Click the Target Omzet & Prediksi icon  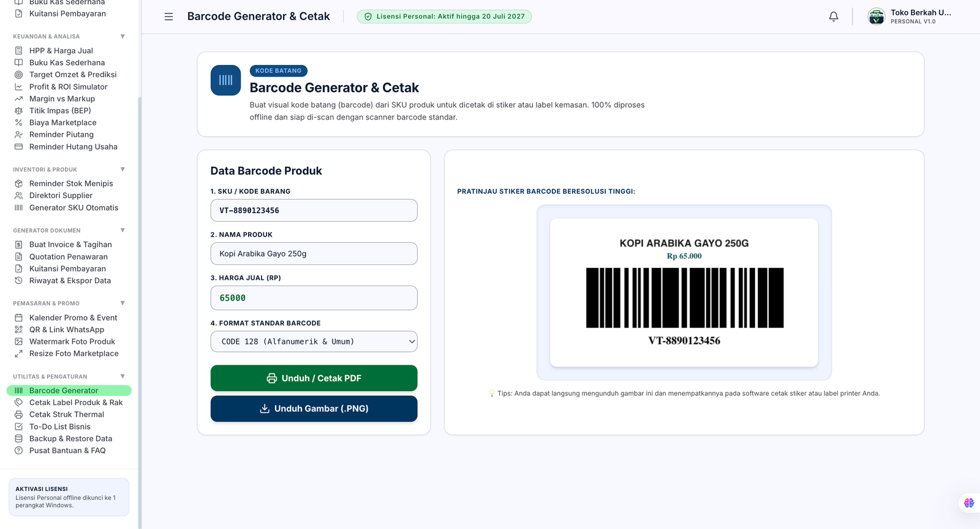tap(18, 75)
